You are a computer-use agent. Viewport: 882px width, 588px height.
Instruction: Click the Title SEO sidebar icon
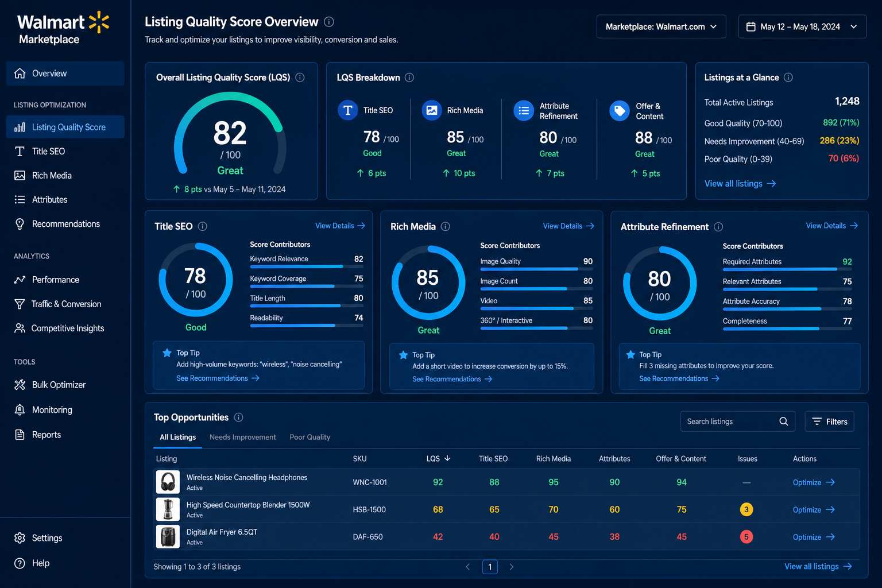pos(20,152)
